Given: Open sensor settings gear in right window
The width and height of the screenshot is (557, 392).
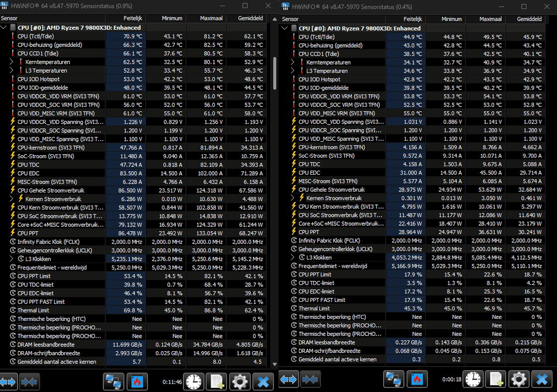Looking at the screenshot, I should tap(519, 380).
